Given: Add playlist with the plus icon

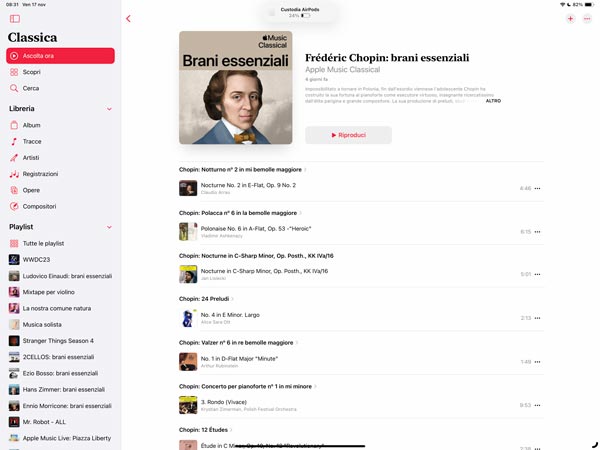Looking at the screenshot, I should (x=570, y=18).
